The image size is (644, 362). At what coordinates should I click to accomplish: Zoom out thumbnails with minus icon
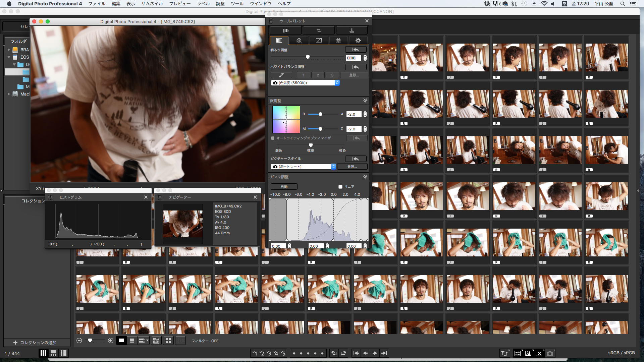coord(79,341)
